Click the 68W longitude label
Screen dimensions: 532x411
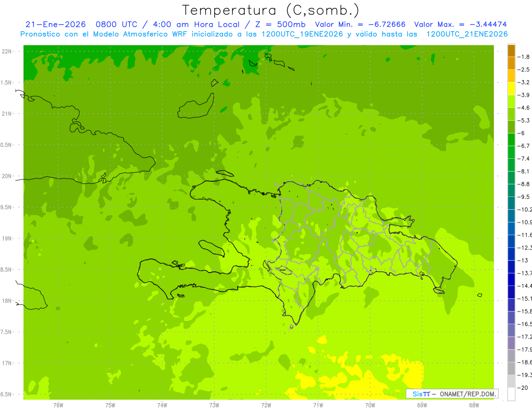pos(474,405)
